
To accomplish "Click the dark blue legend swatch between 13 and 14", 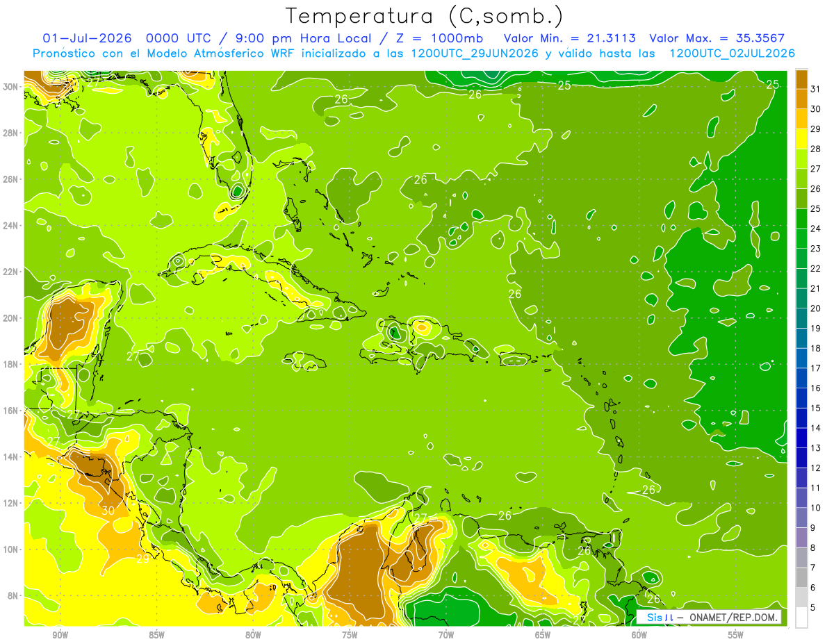I will (801, 438).
